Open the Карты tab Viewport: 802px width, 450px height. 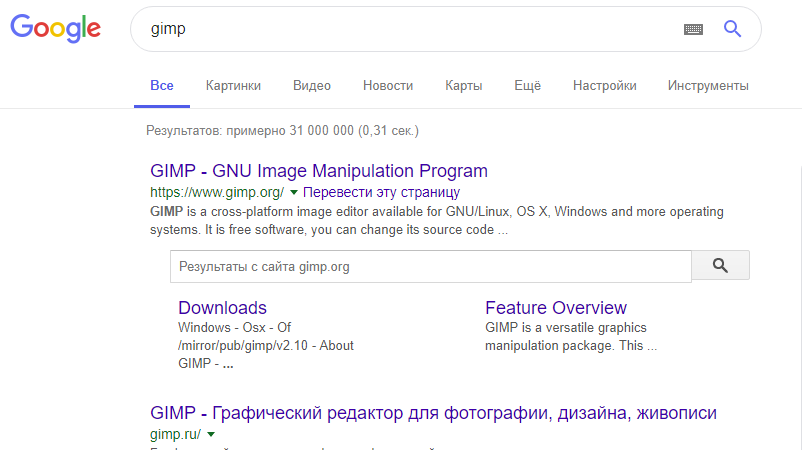(x=463, y=85)
